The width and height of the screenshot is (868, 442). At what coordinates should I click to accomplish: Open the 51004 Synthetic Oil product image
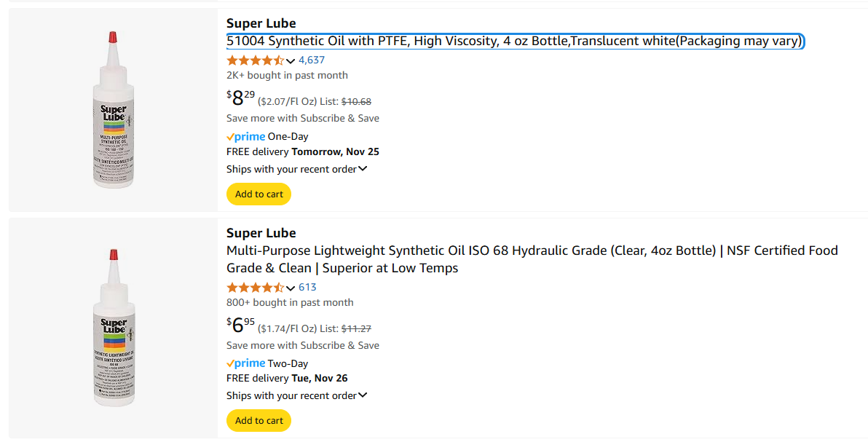tap(114, 110)
